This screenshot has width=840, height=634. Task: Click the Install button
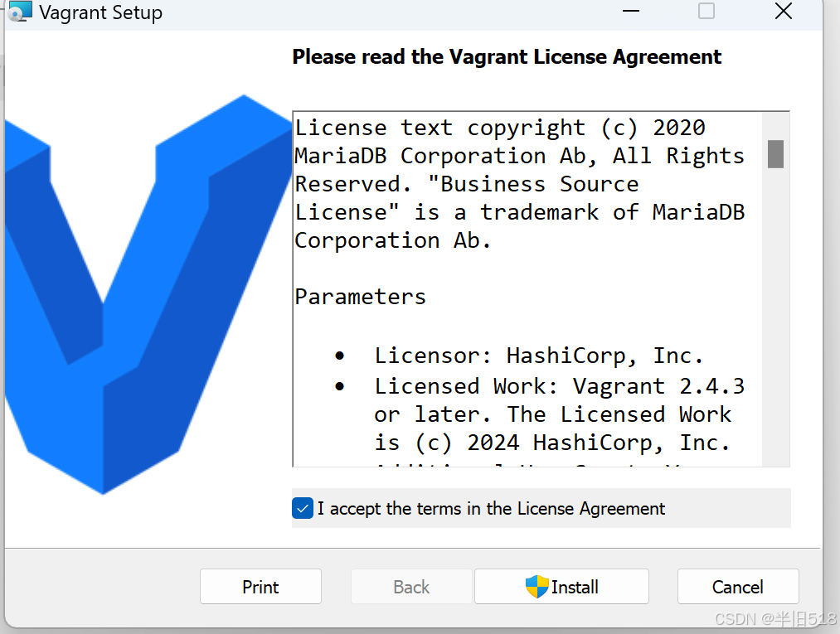pos(561,586)
